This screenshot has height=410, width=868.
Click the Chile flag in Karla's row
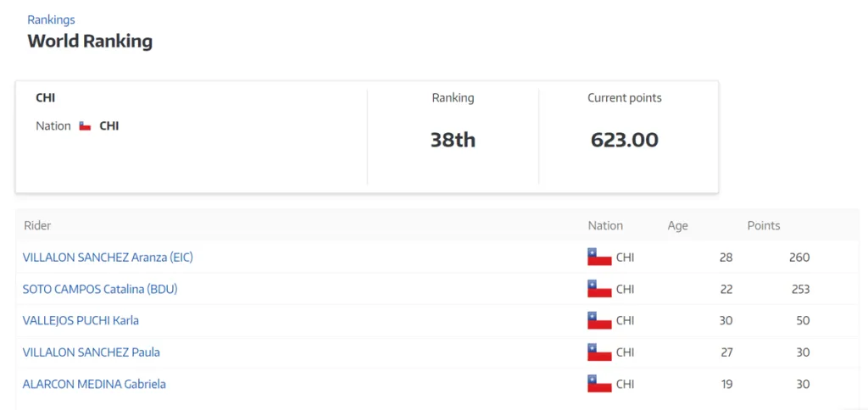coord(599,321)
